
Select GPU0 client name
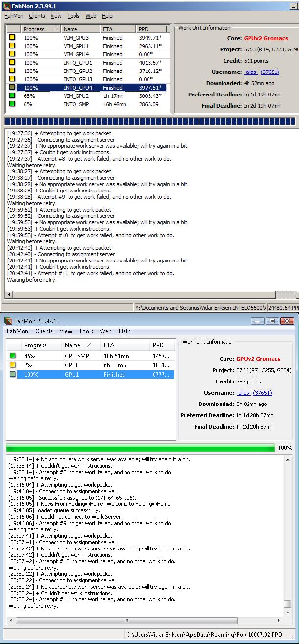[72, 365]
